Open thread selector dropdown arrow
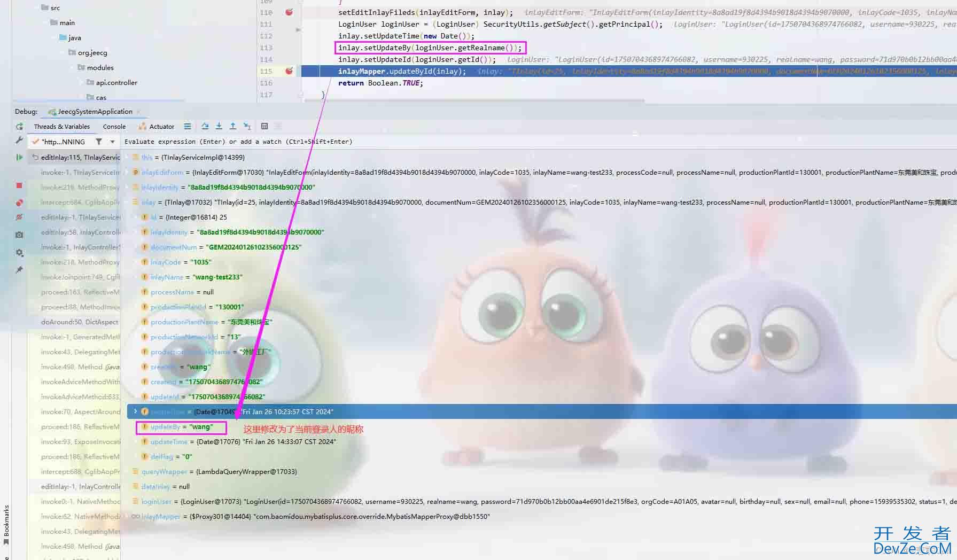 point(112,142)
